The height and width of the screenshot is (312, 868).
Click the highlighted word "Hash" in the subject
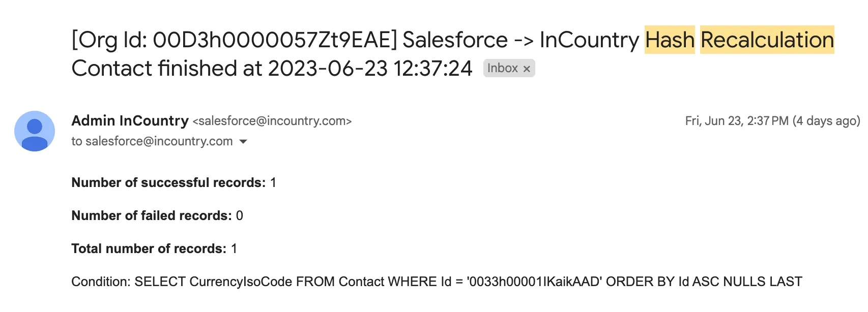(670, 40)
